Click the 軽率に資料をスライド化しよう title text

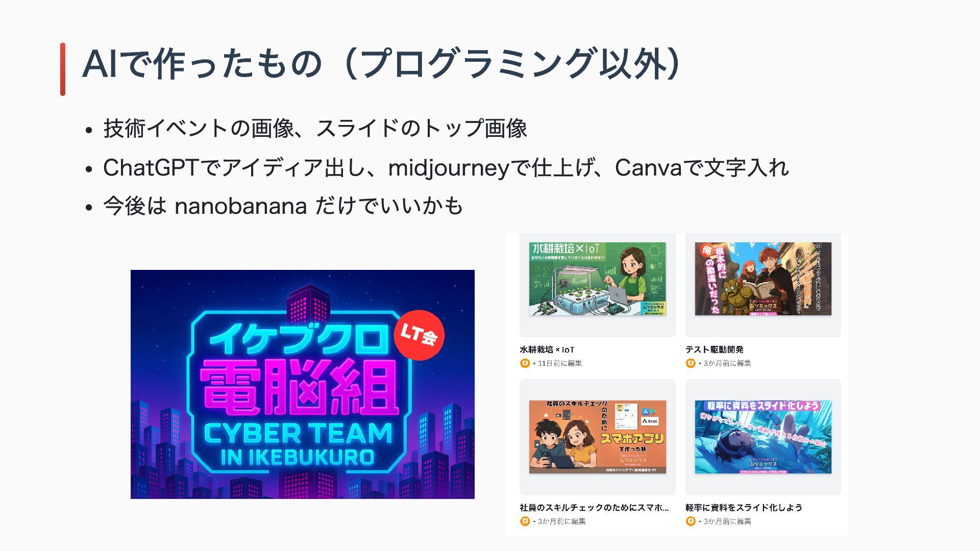pos(744,508)
